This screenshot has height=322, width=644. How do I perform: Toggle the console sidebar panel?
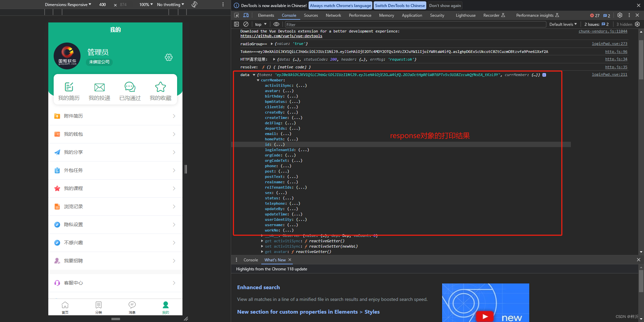(x=236, y=24)
